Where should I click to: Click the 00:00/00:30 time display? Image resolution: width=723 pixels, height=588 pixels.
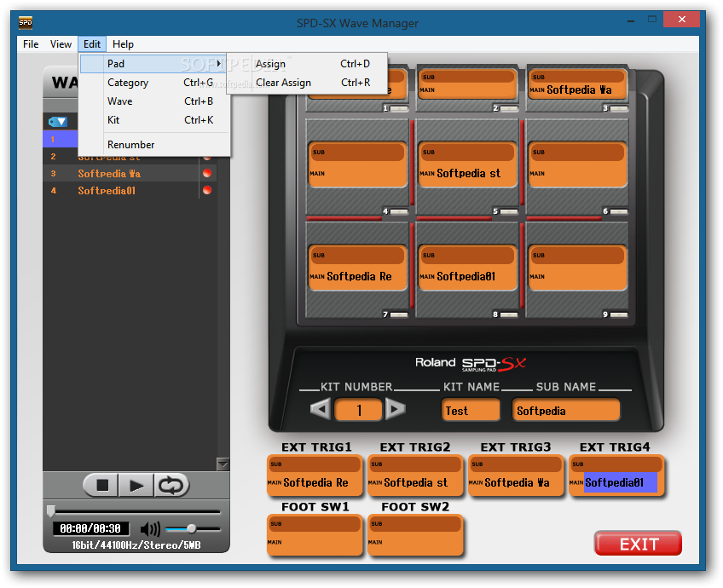coord(90,528)
